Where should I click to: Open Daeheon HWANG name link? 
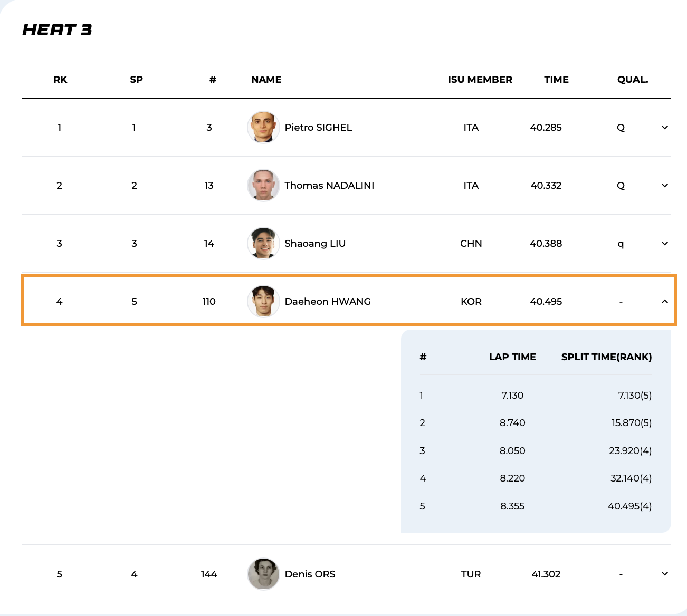pos(328,302)
